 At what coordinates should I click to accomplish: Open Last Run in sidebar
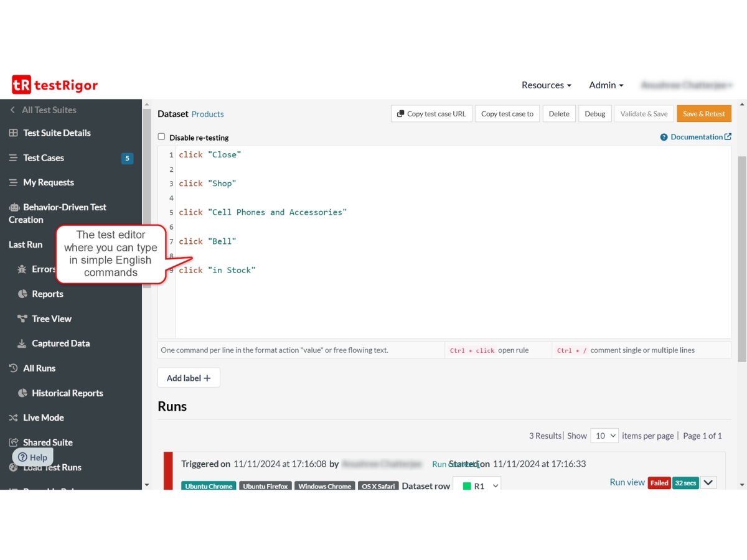point(26,245)
